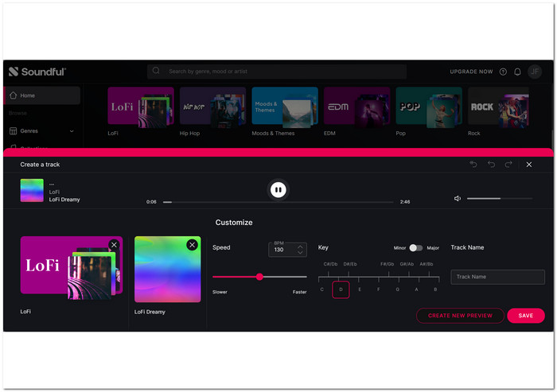Click the playback progress bar

click(278, 202)
